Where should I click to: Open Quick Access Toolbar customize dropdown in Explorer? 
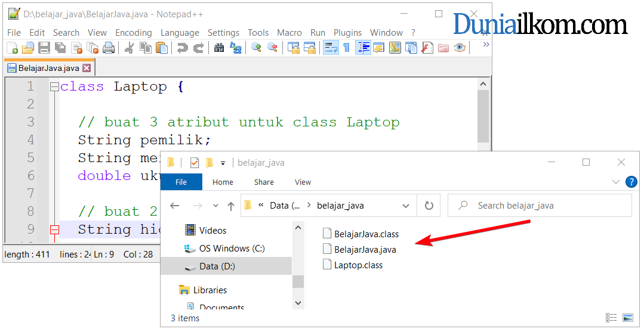point(223,163)
